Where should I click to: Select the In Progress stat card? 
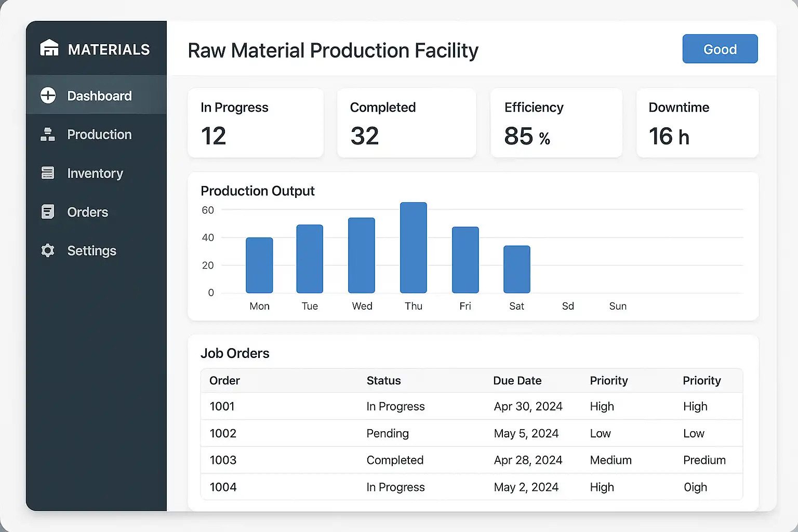click(255, 123)
